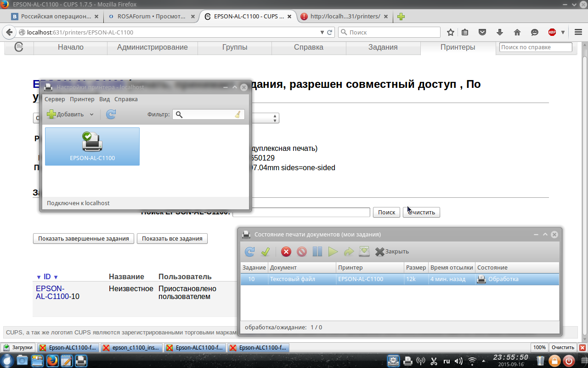Click Добавить to add a printer
Viewport: 588px width, 368px height.
[65, 114]
